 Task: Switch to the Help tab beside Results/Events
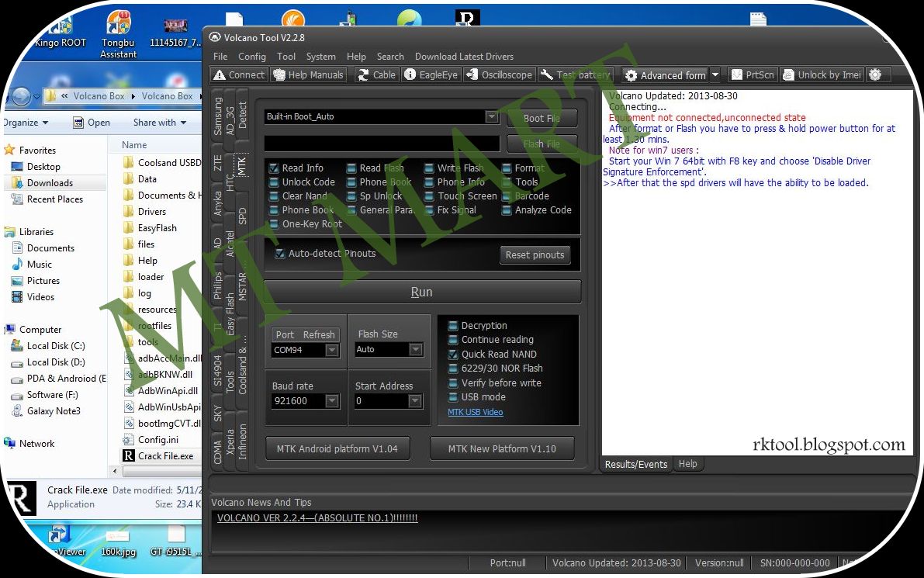tap(687, 464)
